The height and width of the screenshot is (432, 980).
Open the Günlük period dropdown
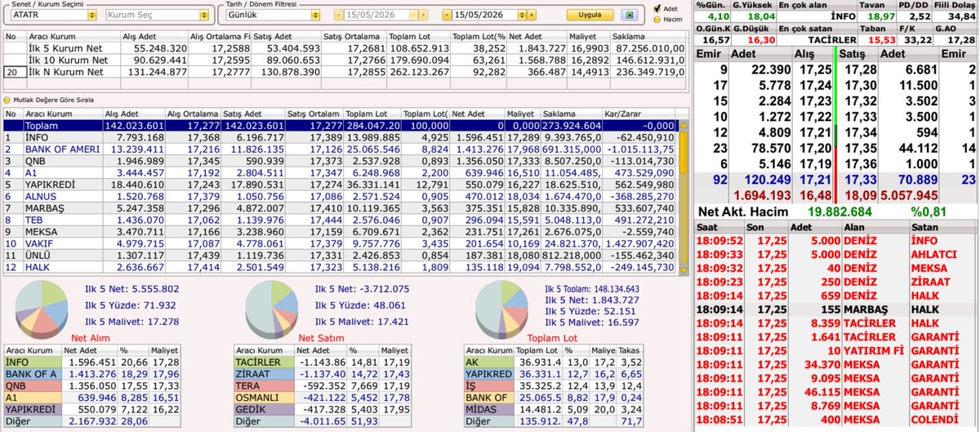pos(314,15)
